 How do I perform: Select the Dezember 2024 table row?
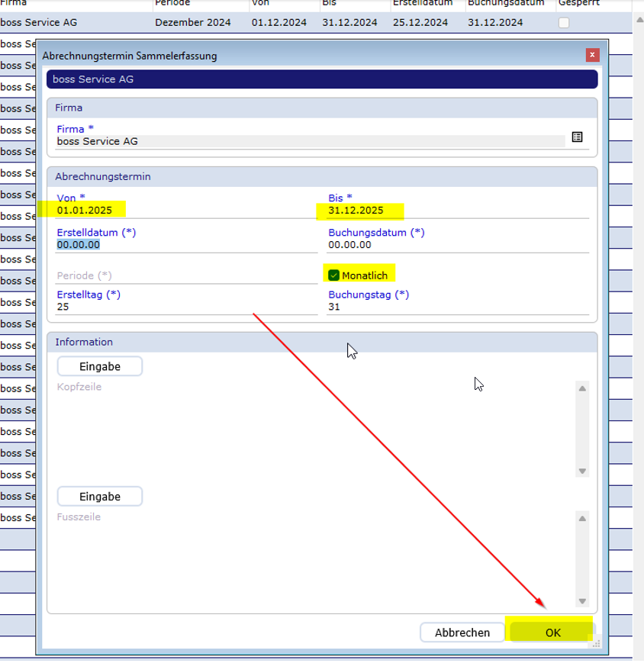[191, 23]
